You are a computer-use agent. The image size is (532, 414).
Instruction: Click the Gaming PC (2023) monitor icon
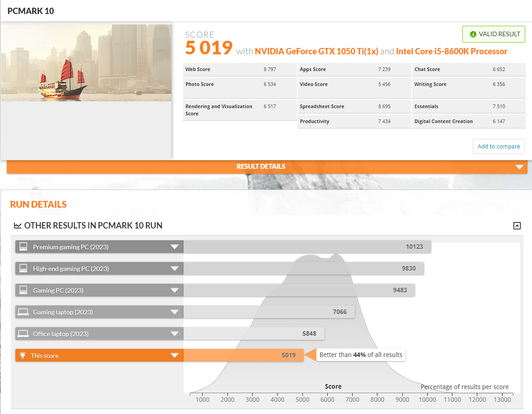pyautogui.click(x=24, y=290)
